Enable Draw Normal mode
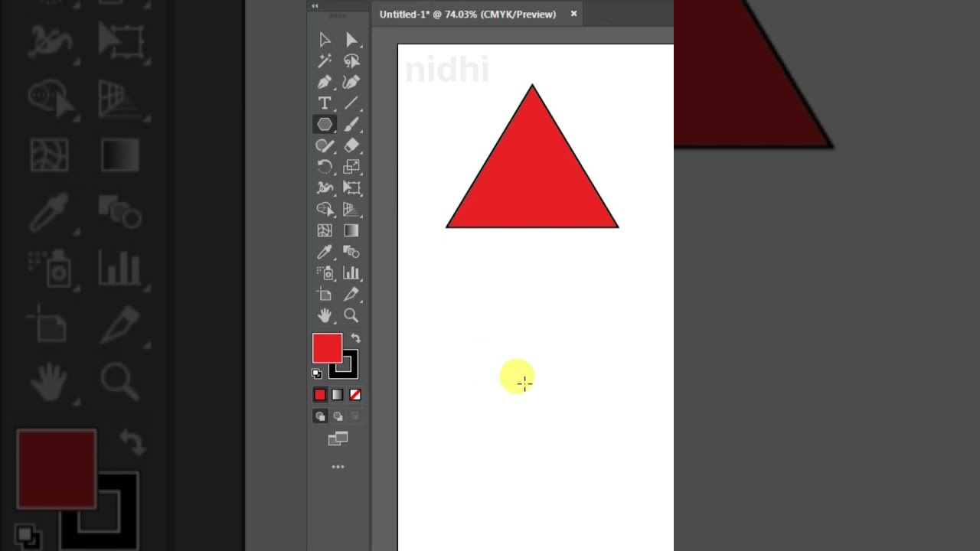980x551 pixels. click(x=320, y=416)
